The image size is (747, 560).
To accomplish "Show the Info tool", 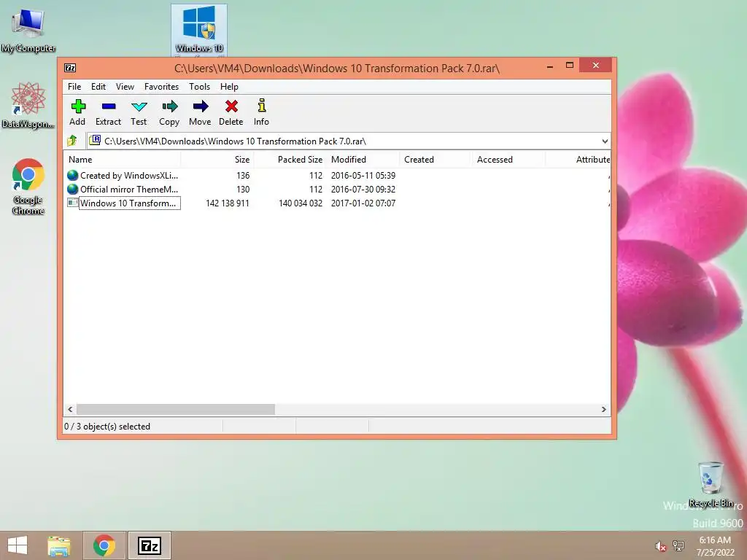I will [x=262, y=105].
